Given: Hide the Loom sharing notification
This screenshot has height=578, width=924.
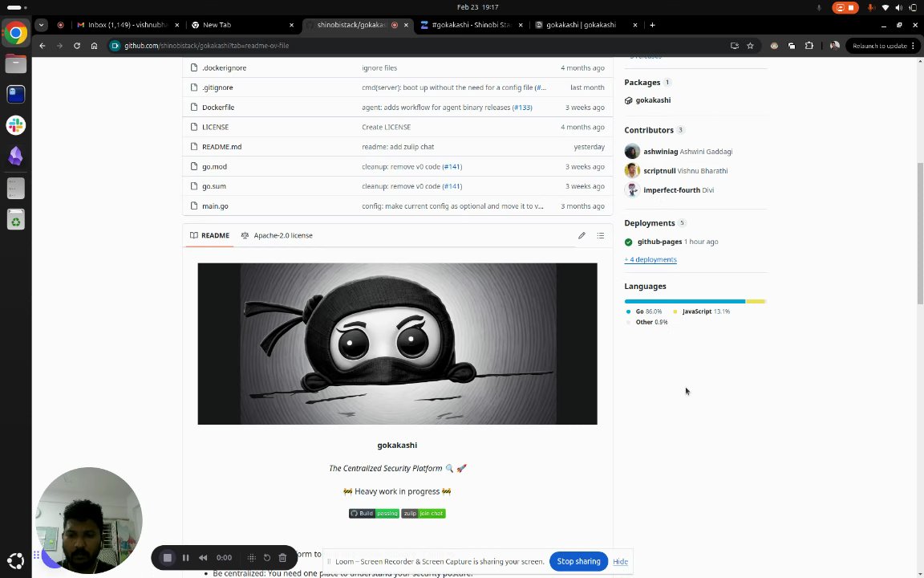Looking at the screenshot, I should point(620,561).
